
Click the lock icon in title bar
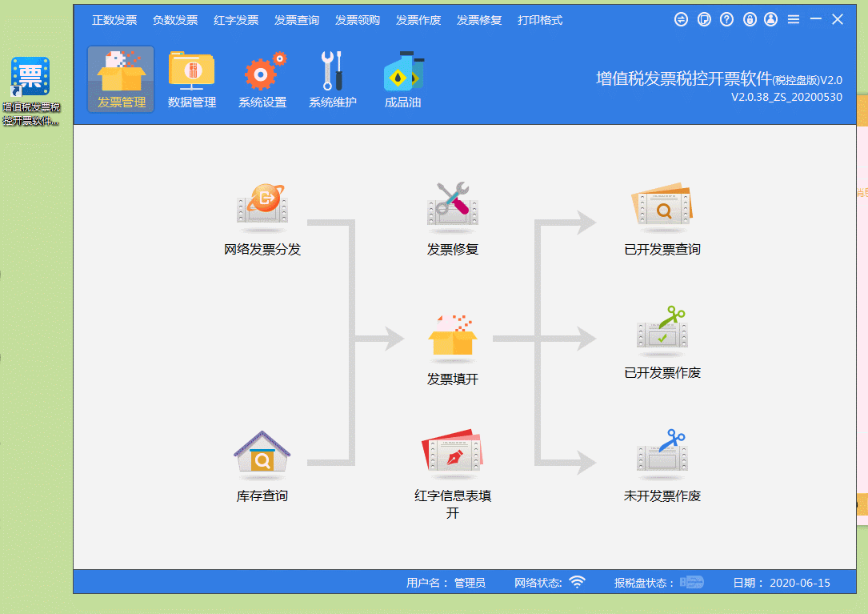[x=750, y=19]
